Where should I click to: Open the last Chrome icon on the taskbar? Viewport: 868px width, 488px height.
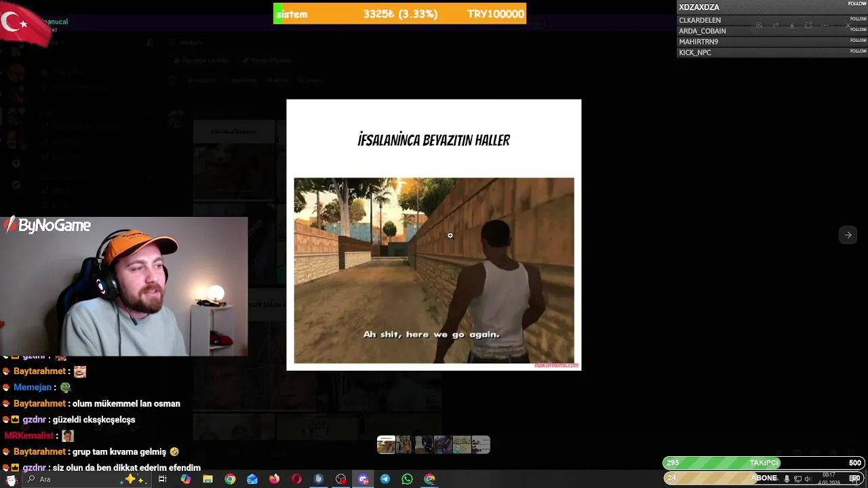(x=429, y=479)
